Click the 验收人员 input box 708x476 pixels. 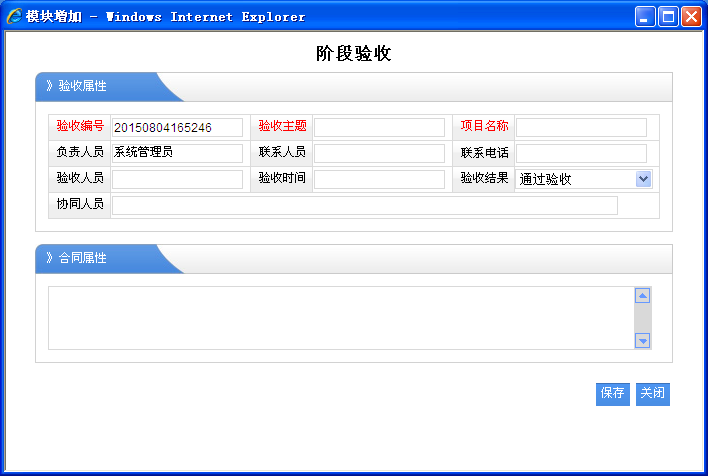177,179
